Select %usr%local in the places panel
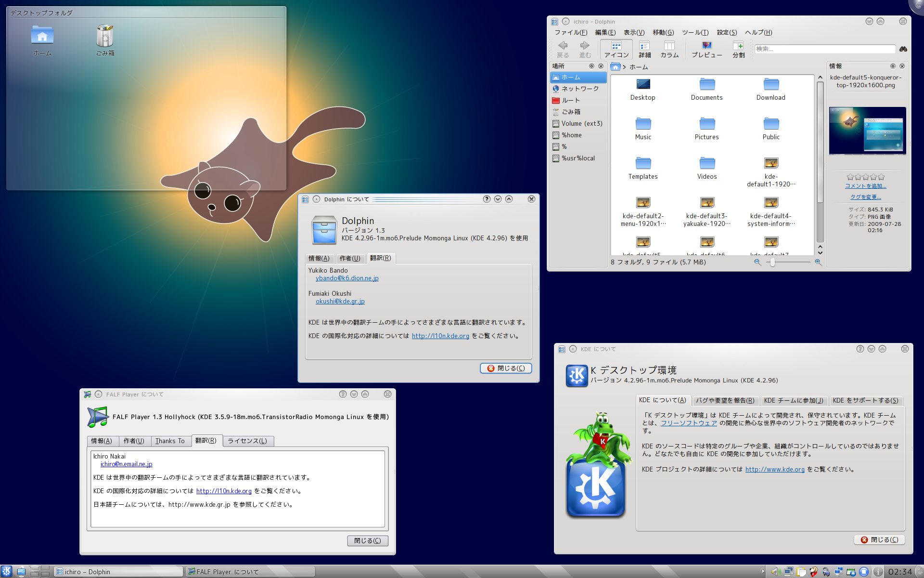Screen dimensions: 924x578 pos(578,158)
